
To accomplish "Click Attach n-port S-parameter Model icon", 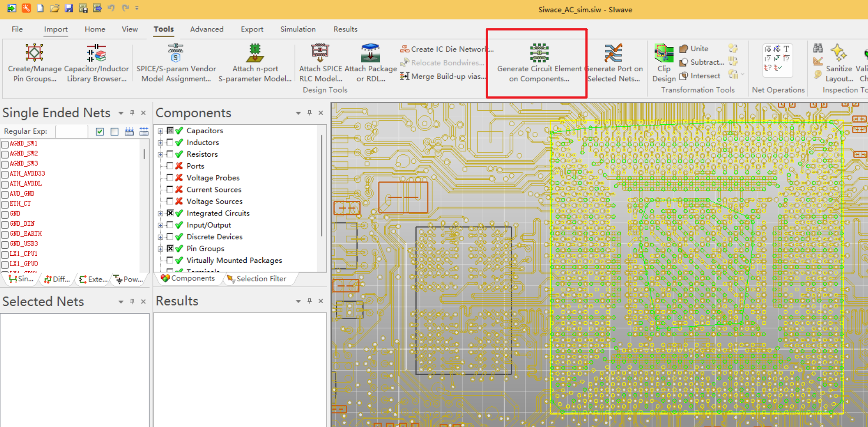I will point(255,53).
